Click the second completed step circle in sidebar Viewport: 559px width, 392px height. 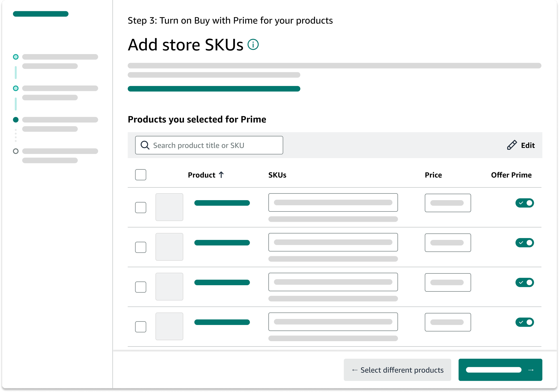pyautogui.click(x=16, y=88)
